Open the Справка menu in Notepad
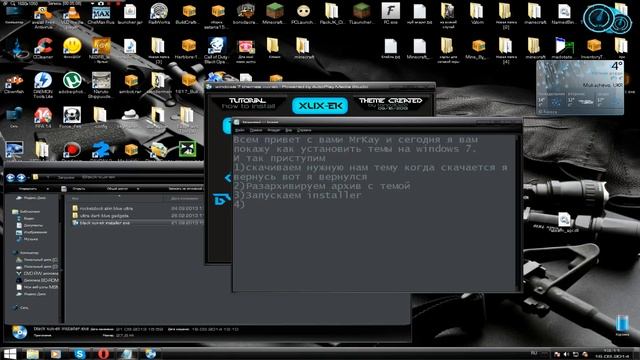This screenshot has width=640, height=360. pos(304,130)
